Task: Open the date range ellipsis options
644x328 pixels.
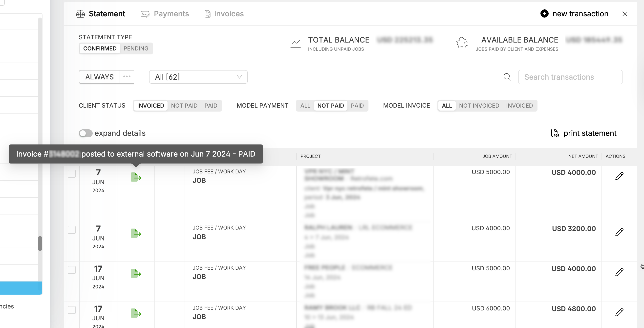Action: tap(127, 77)
